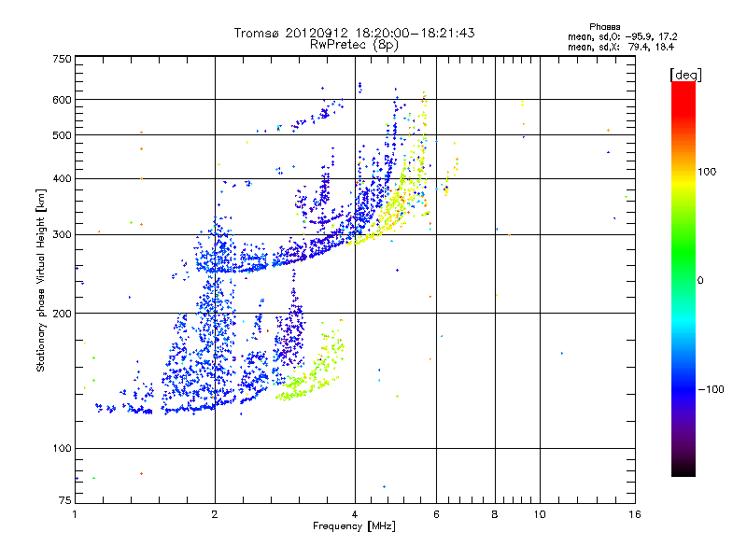747x560 pixels.
Task: Click the y-axis tick label '400'
Action: coord(62,178)
